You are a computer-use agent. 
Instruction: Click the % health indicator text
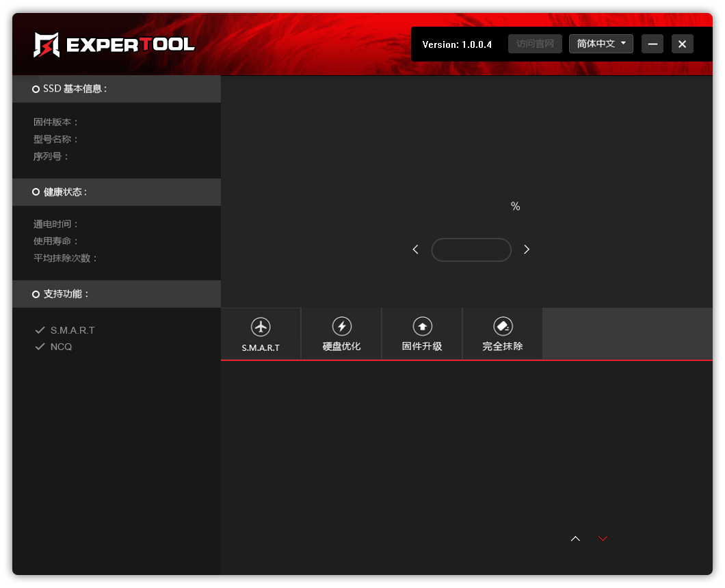tap(516, 206)
